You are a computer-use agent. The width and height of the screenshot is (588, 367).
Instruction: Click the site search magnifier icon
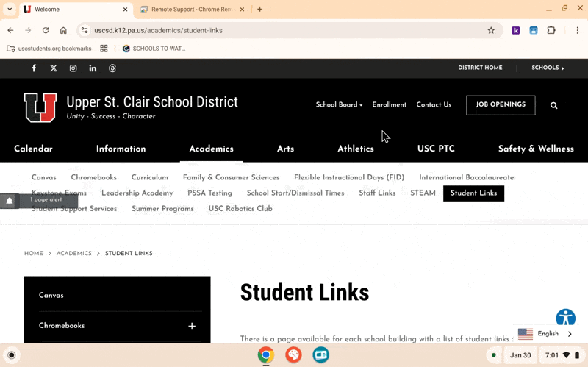[x=554, y=105]
